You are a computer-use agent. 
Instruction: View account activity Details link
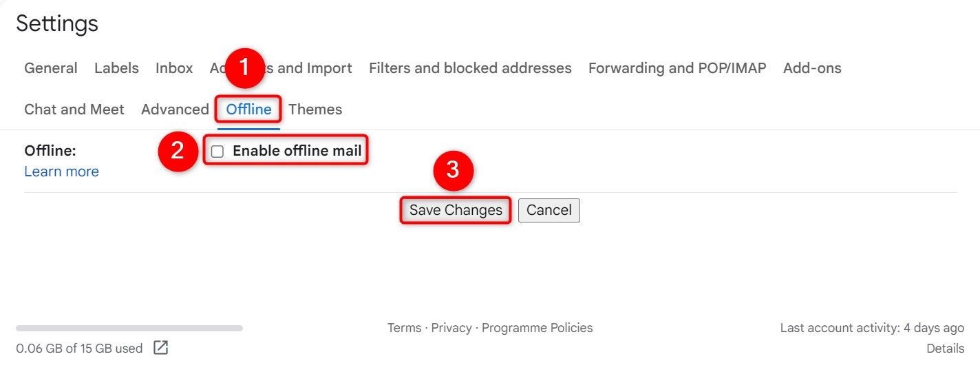[x=945, y=349]
